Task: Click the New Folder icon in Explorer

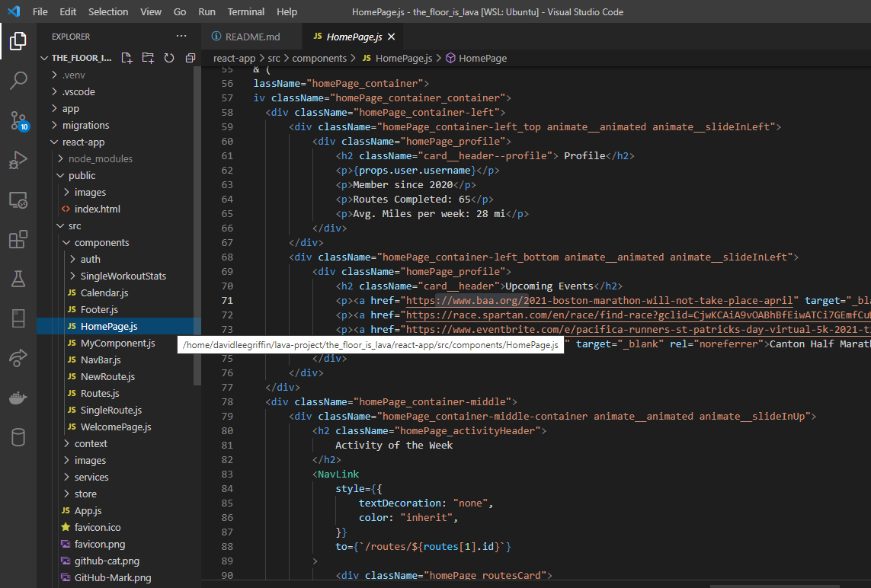Action: 148,58
